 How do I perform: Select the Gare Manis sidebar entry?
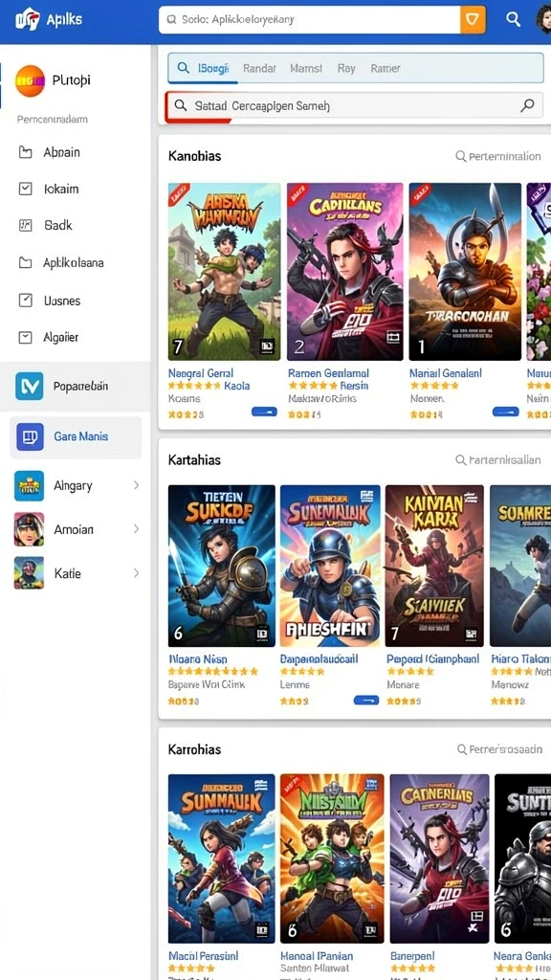tap(76, 436)
